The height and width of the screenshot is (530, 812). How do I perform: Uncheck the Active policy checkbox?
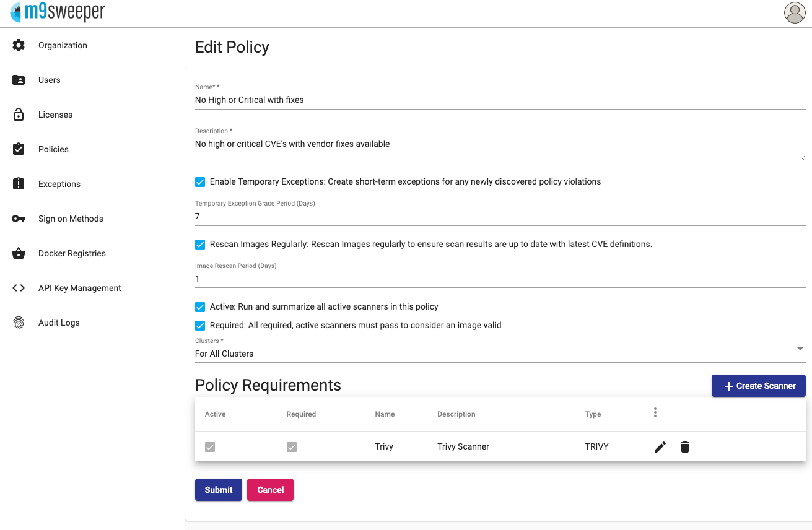(200, 307)
